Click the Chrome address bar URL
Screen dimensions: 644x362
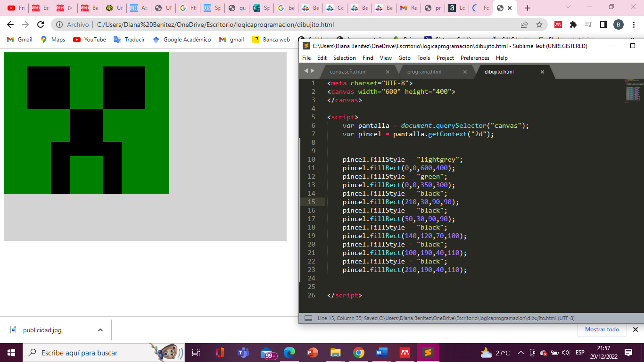tap(215, 25)
